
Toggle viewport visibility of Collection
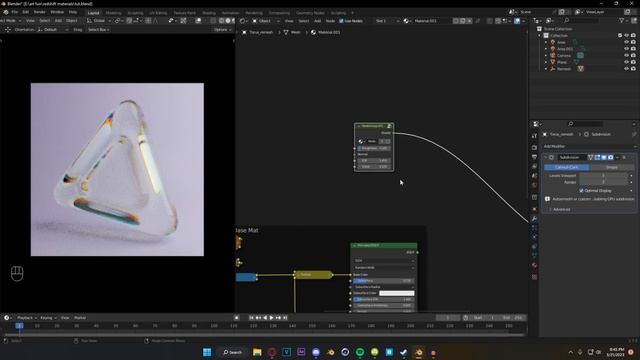tap(627, 36)
